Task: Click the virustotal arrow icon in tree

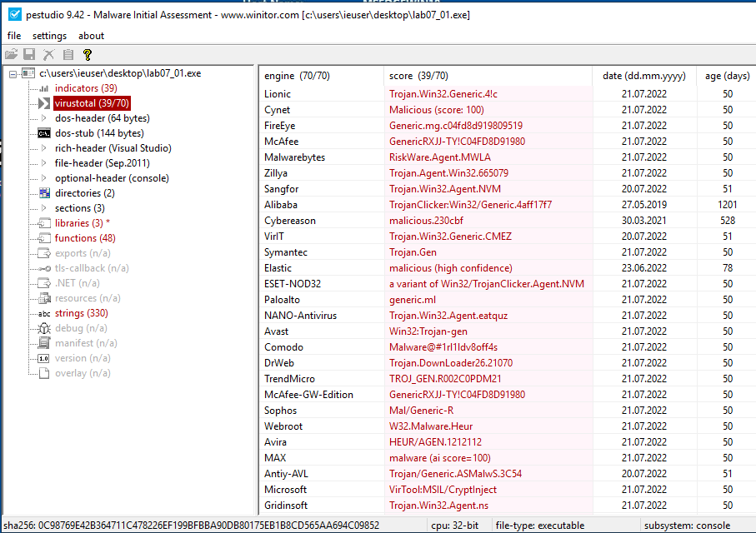Action: 44,103
